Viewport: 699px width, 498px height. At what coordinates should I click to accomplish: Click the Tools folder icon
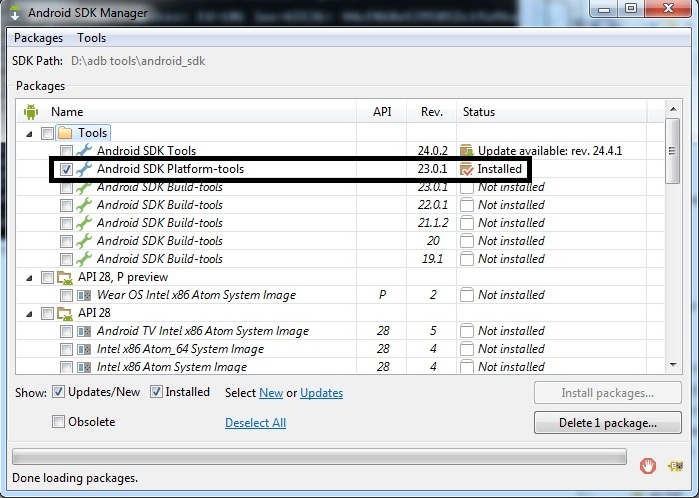coord(65,133)
